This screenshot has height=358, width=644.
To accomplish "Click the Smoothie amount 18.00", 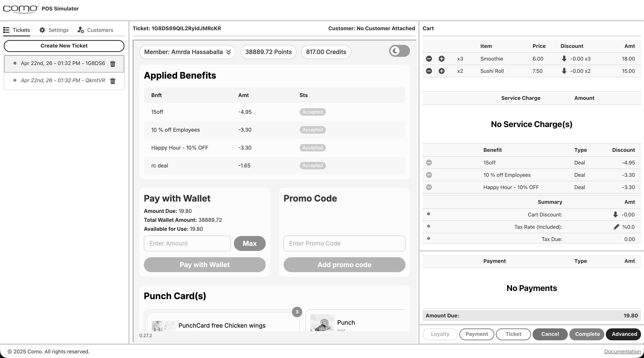I will point(628,59).
